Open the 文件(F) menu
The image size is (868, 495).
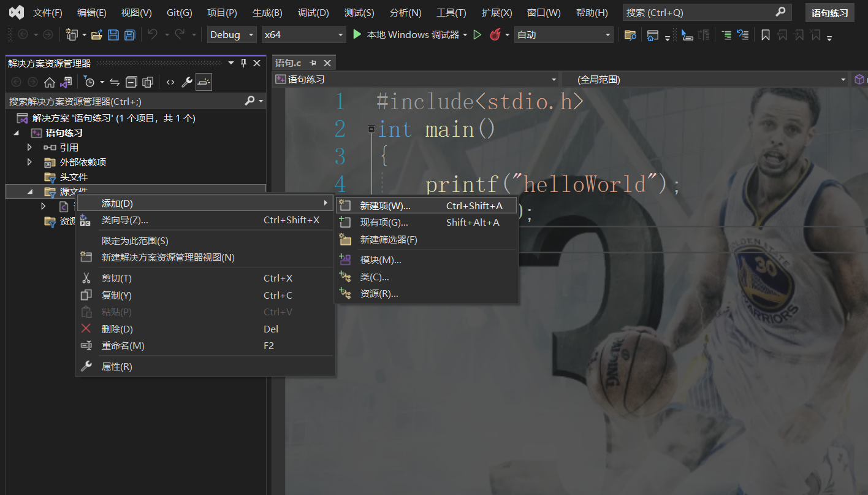48,12
